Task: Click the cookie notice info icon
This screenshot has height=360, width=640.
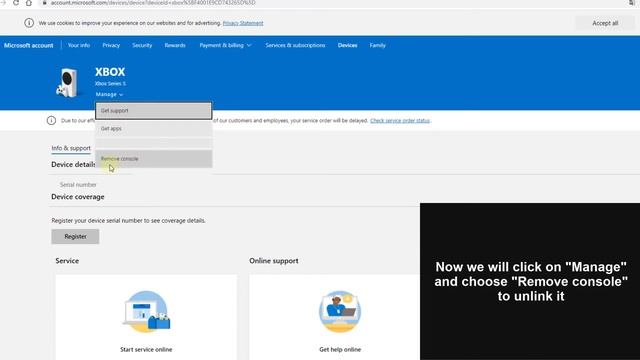Action: point(29,23)
